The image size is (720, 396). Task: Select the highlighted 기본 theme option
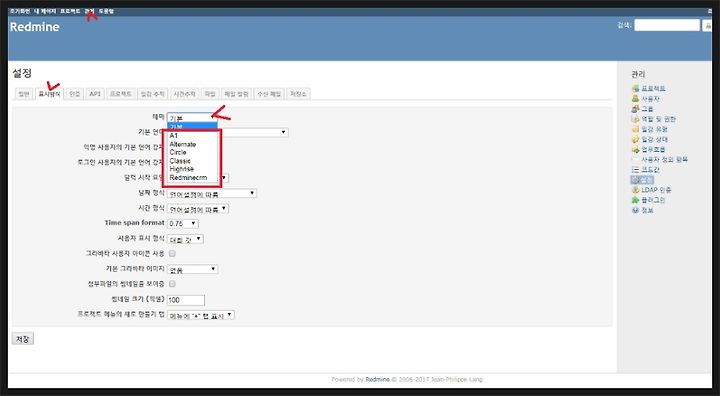[x=192, y=127]
